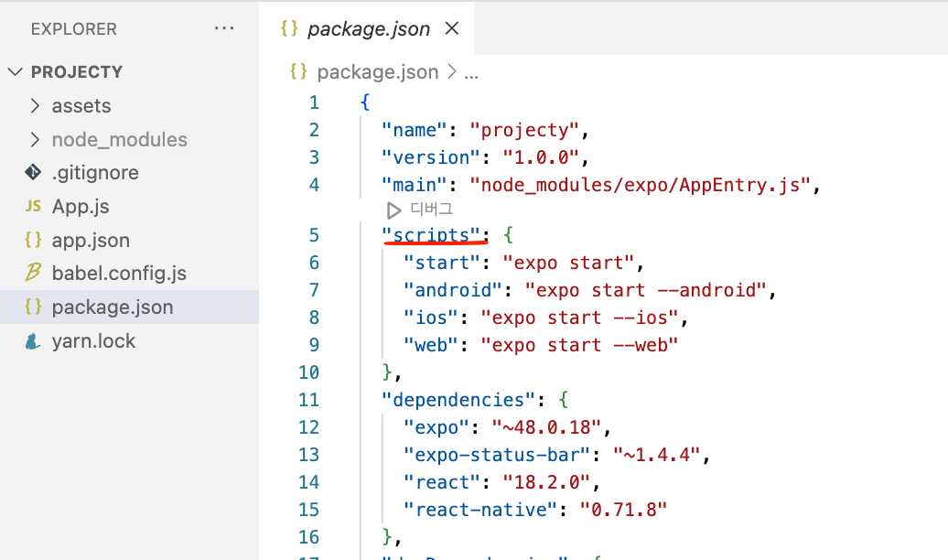This screenshot has width=948, height=560.
Task: Click "expo start --ios" string
Action: [x=580, y=318]
